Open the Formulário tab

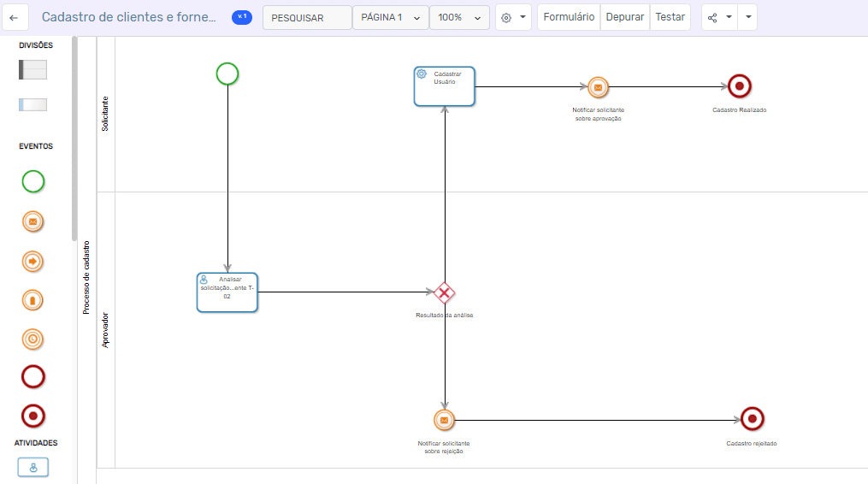pos(569,17)
